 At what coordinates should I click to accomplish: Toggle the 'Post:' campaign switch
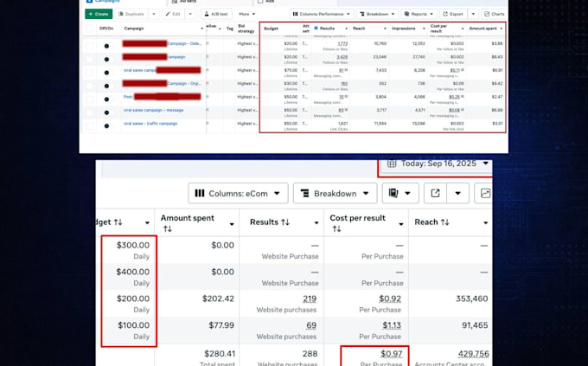pos(108,100)
